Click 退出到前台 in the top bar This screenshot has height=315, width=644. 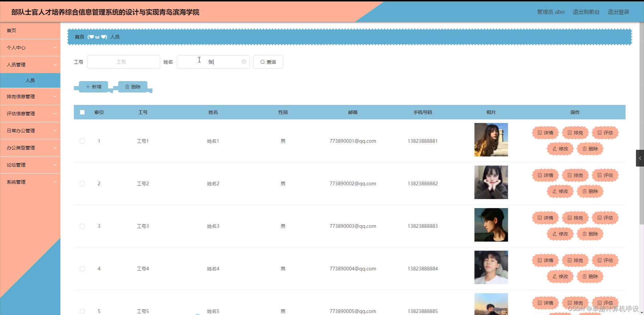coord(586,12)
